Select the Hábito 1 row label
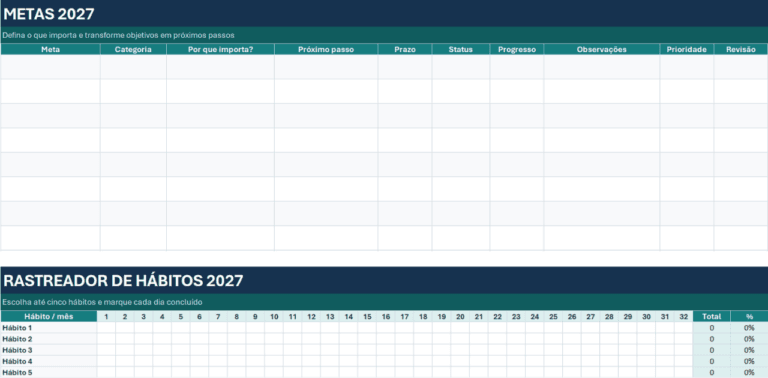Screen dimensions: 768x378 (48, 328)
